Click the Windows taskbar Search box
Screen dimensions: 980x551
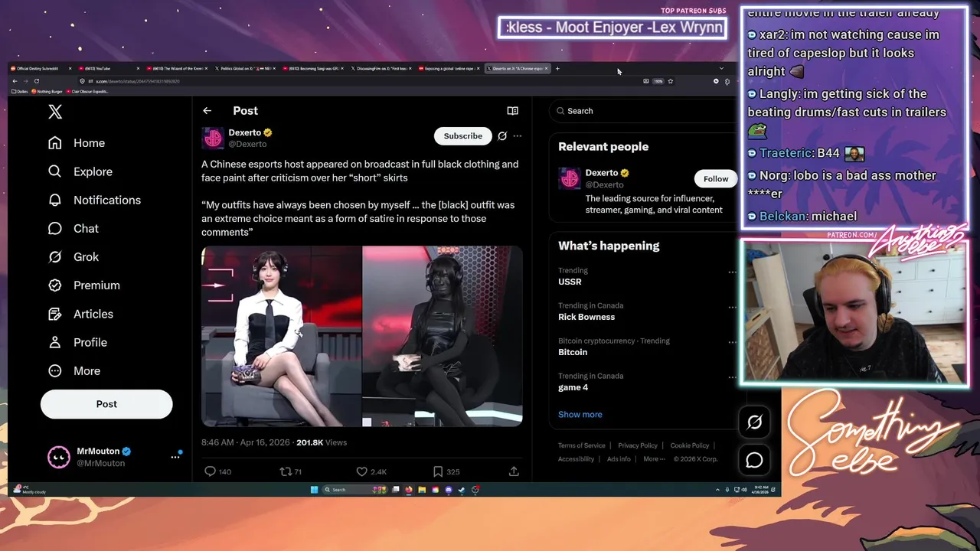[354, 490]
